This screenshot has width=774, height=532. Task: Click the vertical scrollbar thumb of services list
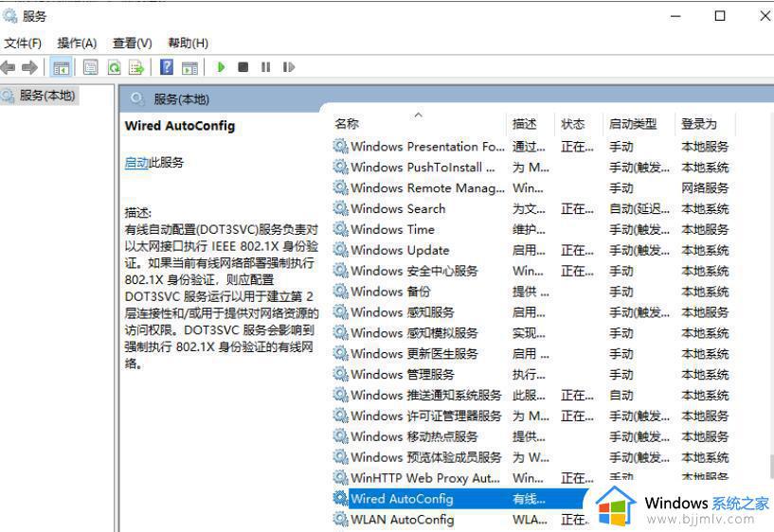pos(771,467)
